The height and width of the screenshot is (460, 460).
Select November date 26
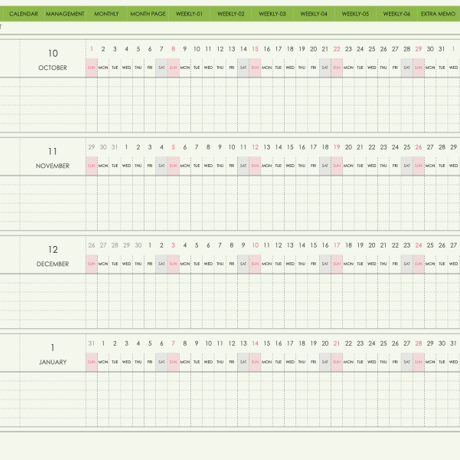pos(418,147)
